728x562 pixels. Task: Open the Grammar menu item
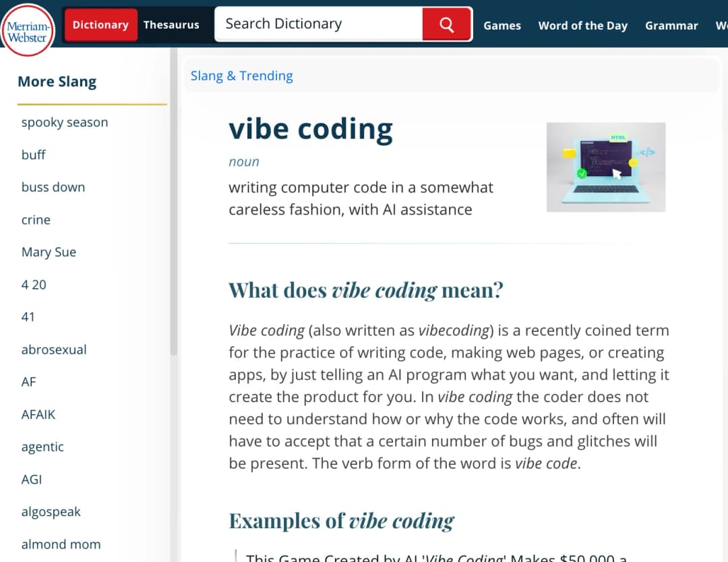point(671,26)
